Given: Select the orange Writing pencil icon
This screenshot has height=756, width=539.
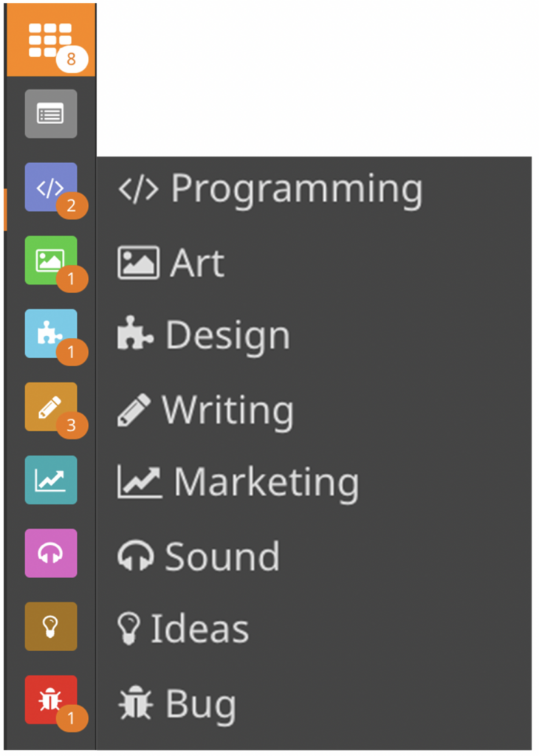Looking at the screenshot, I should point(51,407).
